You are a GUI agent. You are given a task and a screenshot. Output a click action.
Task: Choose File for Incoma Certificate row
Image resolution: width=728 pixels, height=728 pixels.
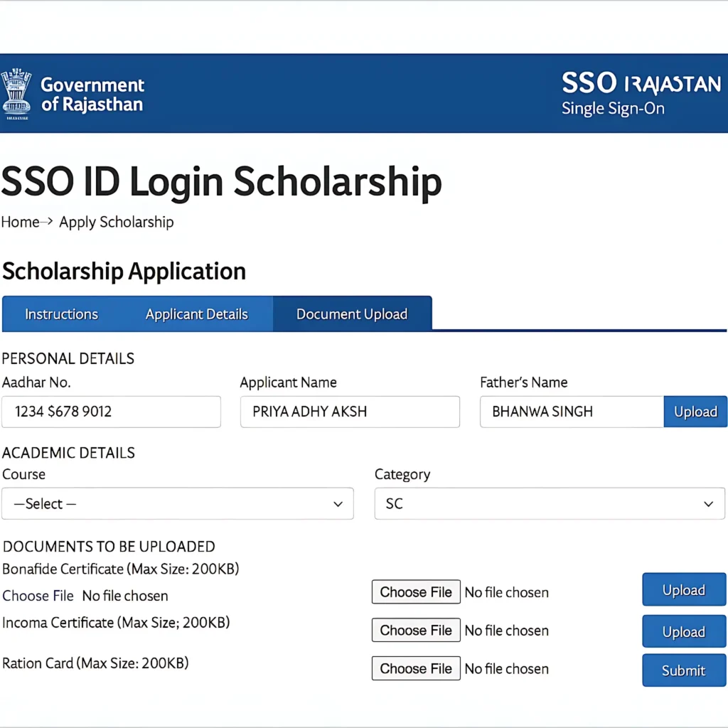[x=416, y=630]
